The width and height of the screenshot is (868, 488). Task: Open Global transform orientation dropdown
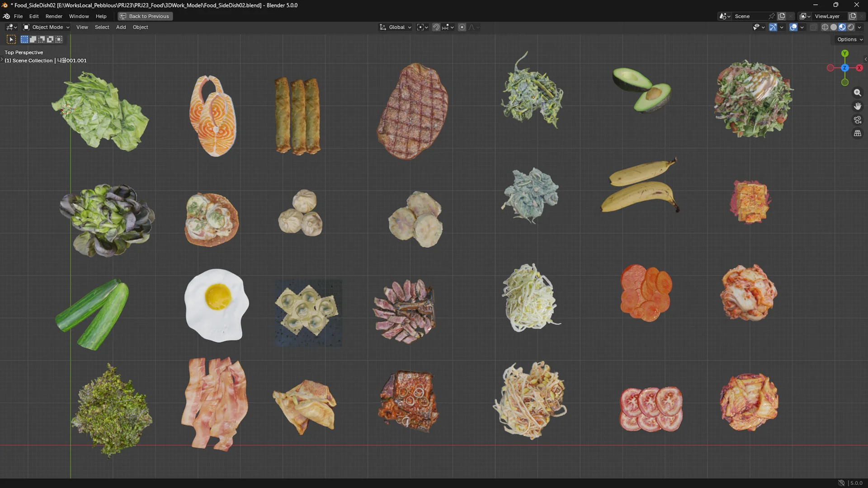pyautogui.click(x=396, y=27)
